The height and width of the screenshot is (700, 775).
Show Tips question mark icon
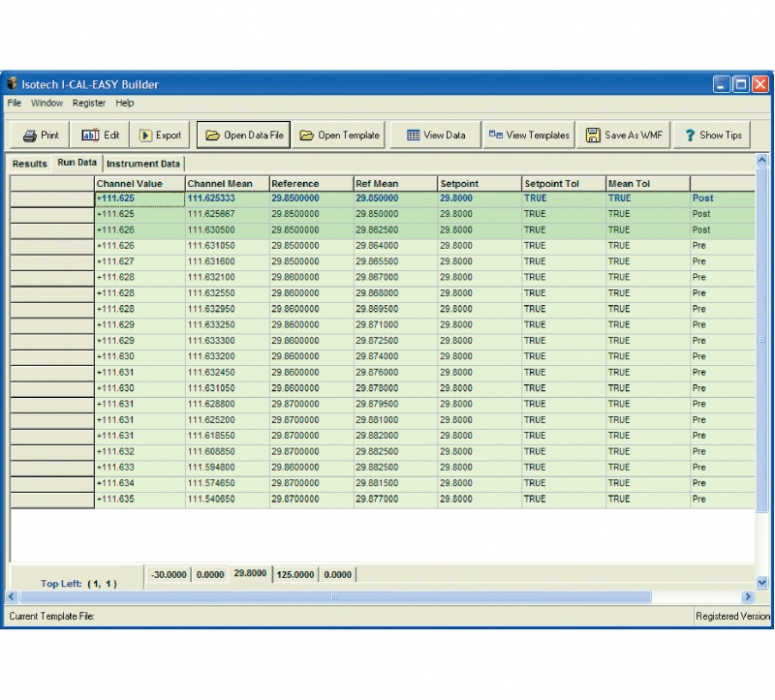(690, 136)
